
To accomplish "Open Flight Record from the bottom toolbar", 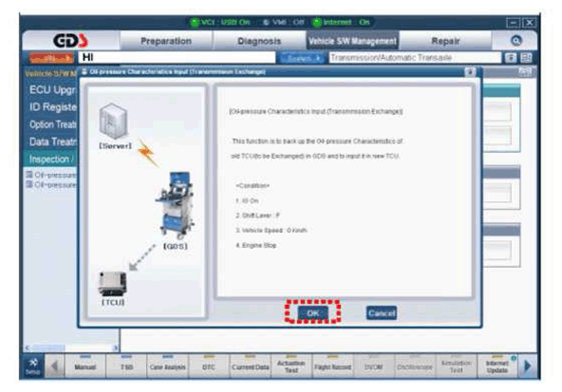I will 332,366.
